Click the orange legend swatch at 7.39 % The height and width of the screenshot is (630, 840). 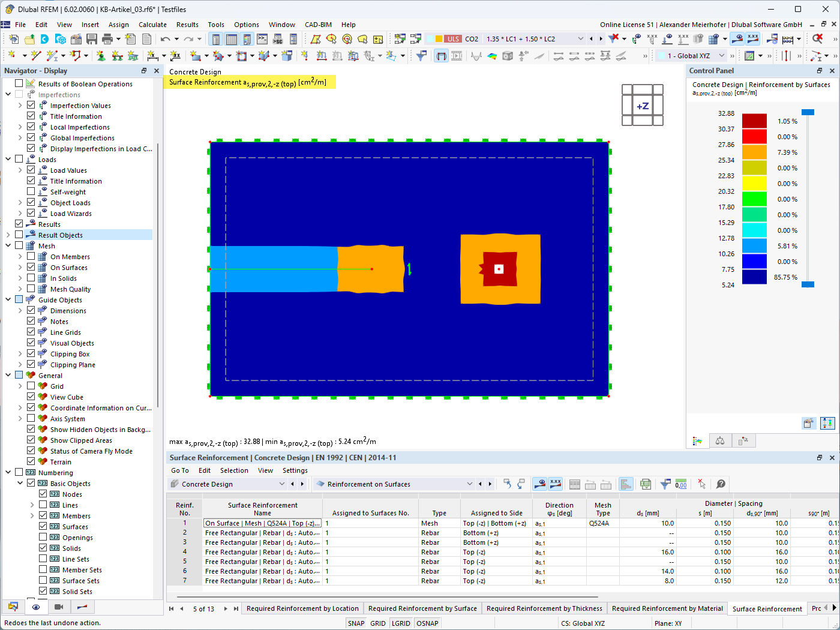tap(754, 152)
